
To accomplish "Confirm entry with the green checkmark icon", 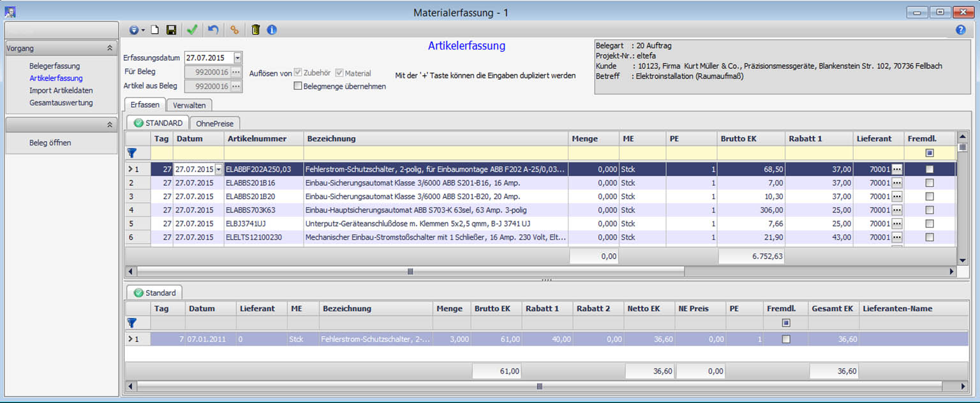I will click(191, 30).
